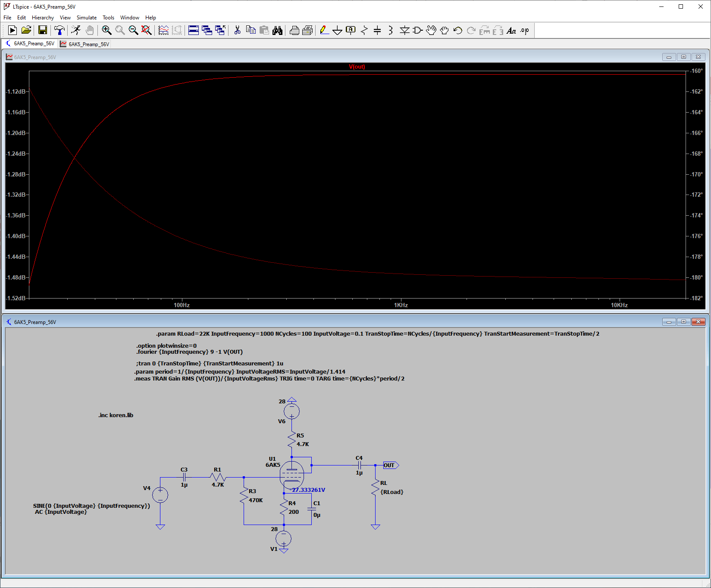The height and width of the screenshot is (588, 711).
Task: Select the Drag hand tool
Action: pyautogui.click(x=445, y=30)
